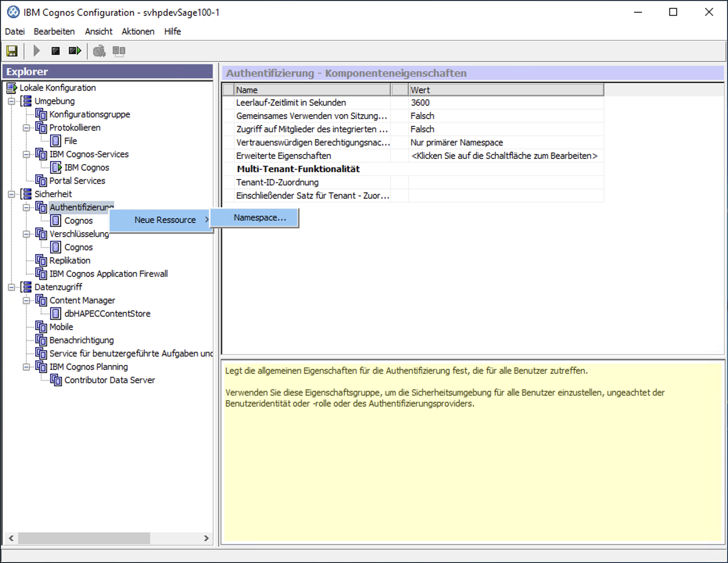This screenshot has height=563, width=728.
Task: Click the Restart service toolbar icon
Action: (75, 51)
